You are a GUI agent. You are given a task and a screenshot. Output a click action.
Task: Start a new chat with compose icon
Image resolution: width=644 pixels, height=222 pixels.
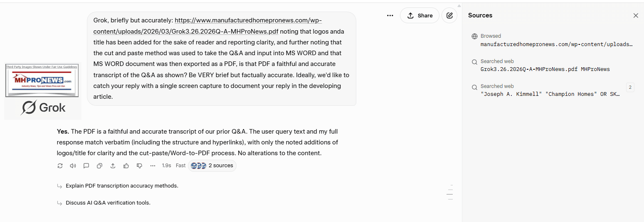pyautogui.click(x=449, y=15)
